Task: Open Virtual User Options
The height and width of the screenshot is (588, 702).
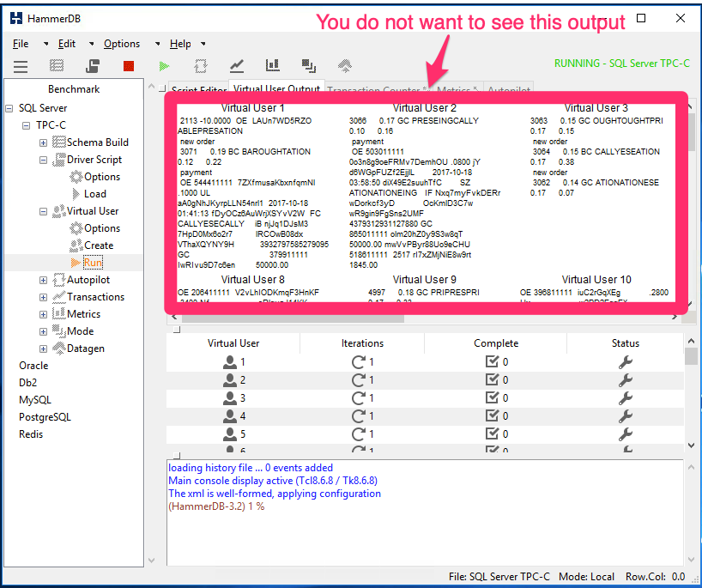Action: 102,228
